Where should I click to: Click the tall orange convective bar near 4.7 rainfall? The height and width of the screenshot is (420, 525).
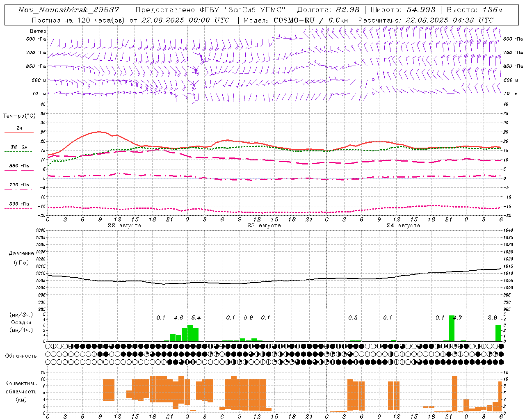pos(454,393)
